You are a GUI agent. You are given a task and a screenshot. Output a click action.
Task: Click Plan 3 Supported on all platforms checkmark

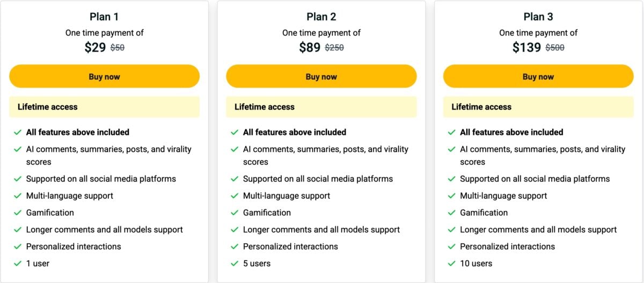451,179
